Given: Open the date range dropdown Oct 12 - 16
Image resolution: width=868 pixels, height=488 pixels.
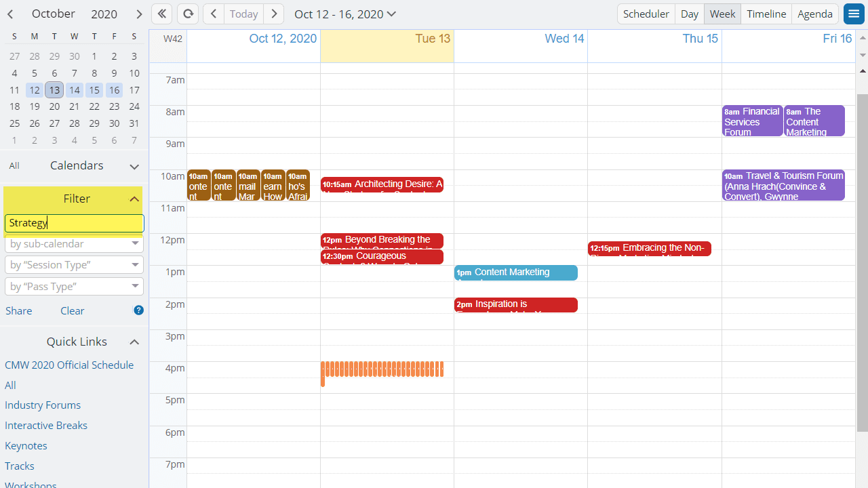Looking at the screenshot, I should (345, 14).
